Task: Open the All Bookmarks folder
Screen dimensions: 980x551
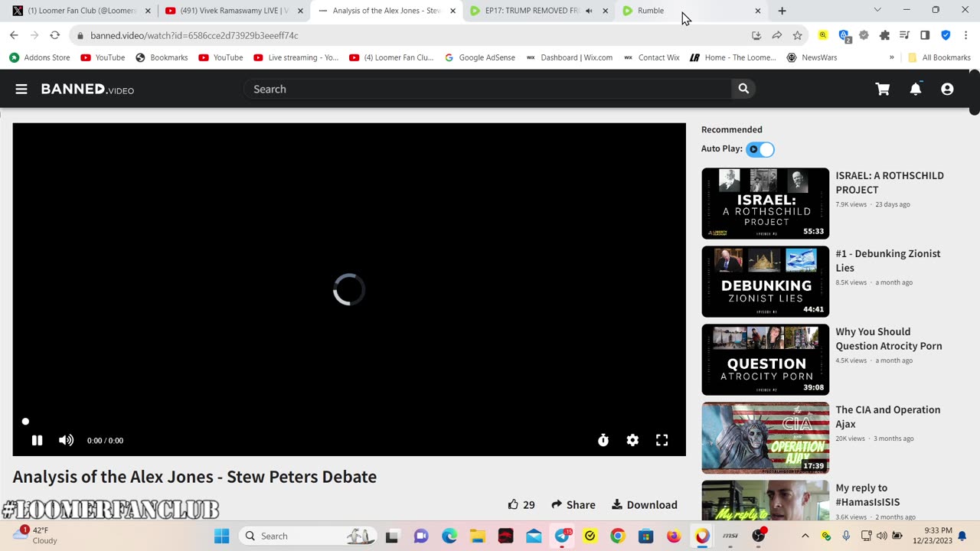Action: click(x=939, y=57)
